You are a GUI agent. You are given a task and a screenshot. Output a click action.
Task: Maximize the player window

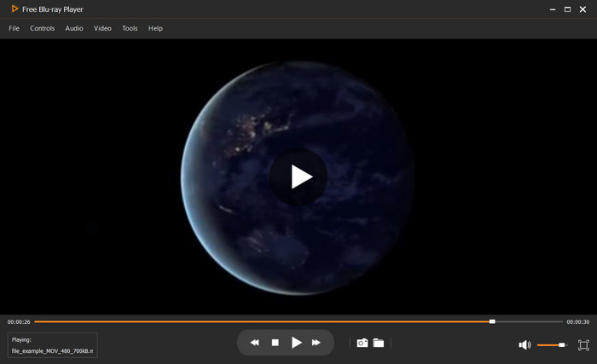click(x=567, y=9)
